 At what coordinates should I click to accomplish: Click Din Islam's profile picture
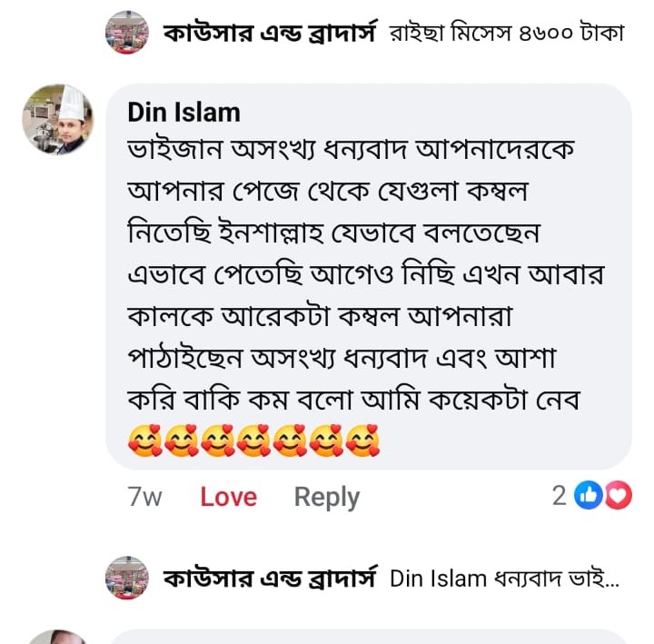coord(57,119)
